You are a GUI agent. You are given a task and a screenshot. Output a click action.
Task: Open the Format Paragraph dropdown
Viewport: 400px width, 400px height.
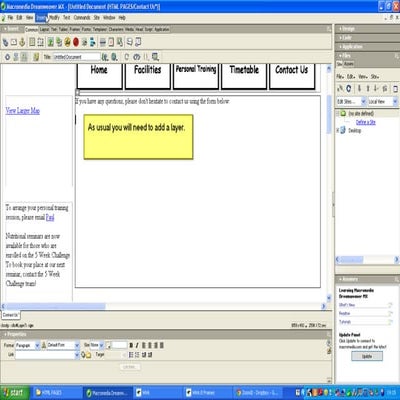tap(37, 345)
